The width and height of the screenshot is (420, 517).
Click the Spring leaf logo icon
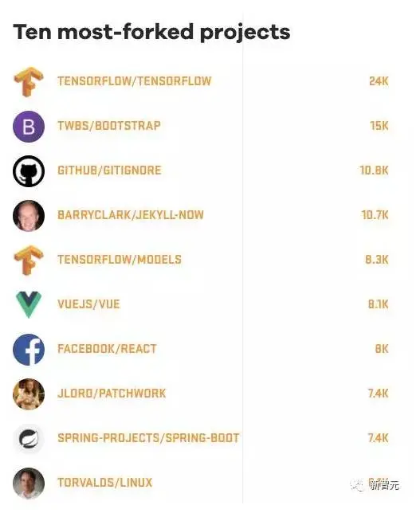click(x=29, y=438)
